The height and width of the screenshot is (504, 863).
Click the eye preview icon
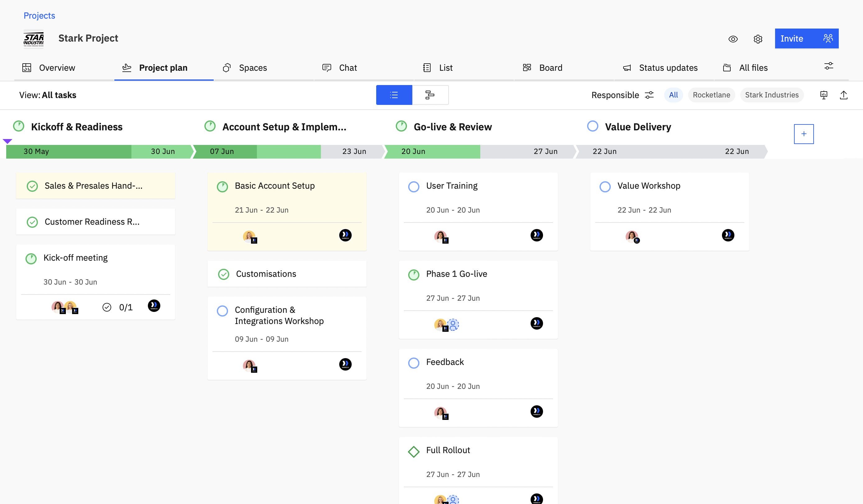[733, 39]
